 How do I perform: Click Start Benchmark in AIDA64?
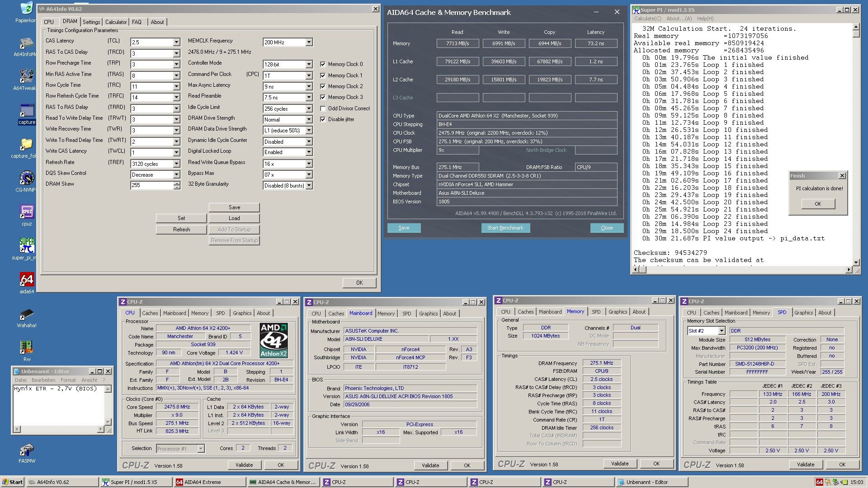(505, 228)
